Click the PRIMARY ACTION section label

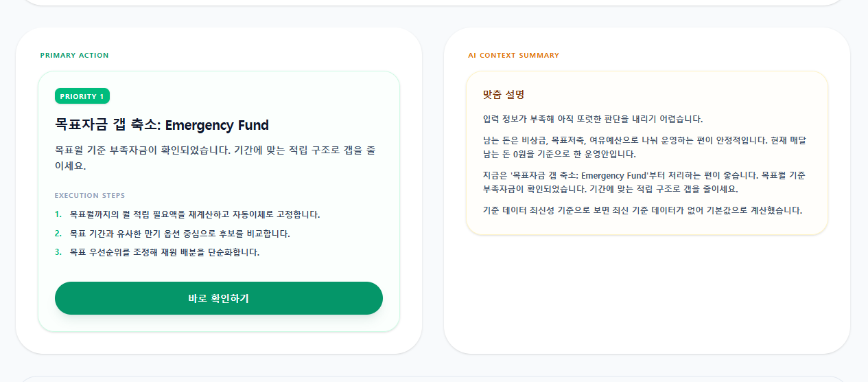[74, 56]
